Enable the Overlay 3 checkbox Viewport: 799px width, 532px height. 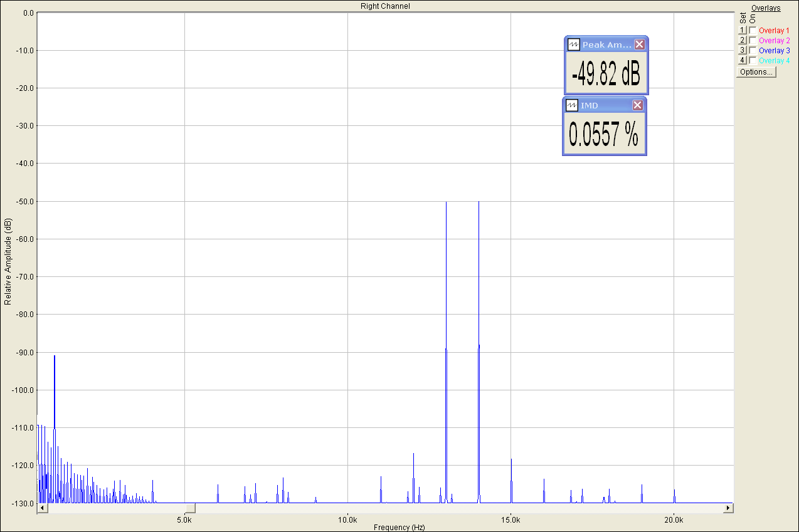[753, 50]
